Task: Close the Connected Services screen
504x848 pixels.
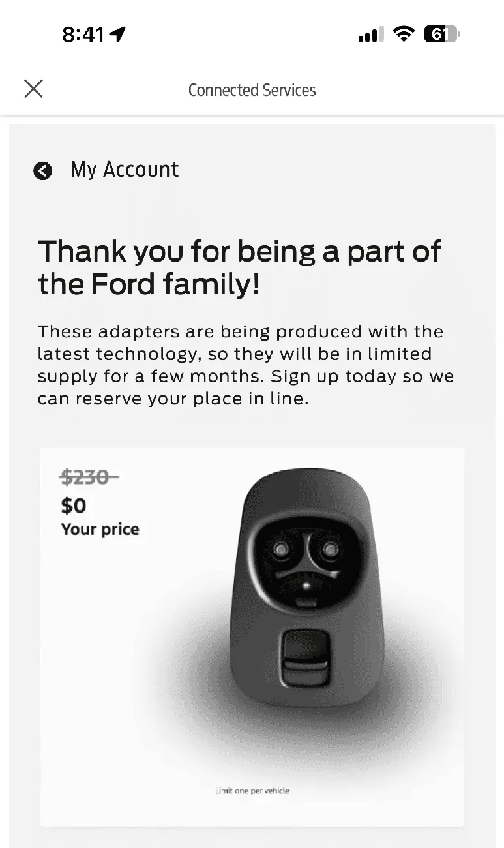Action: tap(33, 89)
